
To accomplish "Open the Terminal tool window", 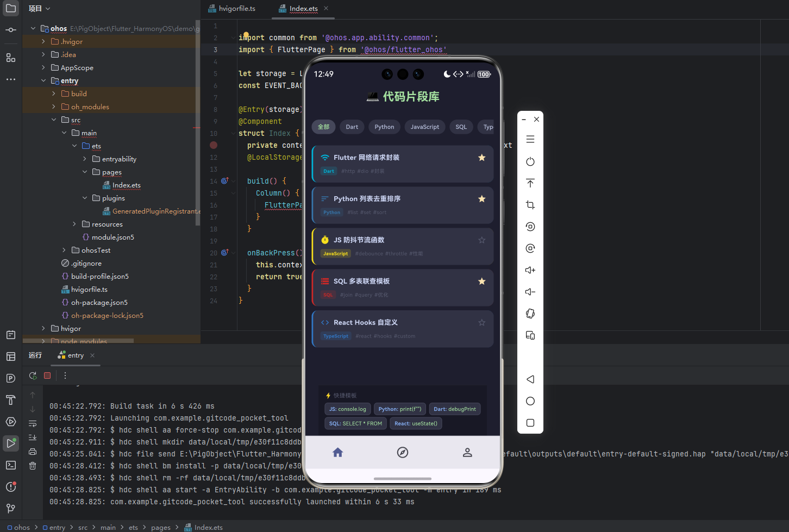I will point(11,465).
